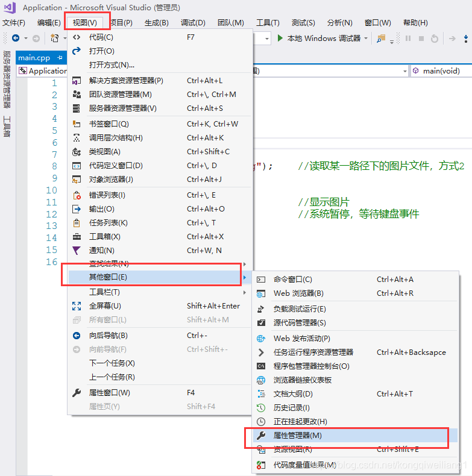
Task: Open the main(void) member dropdown
Action: pos(441,70)
